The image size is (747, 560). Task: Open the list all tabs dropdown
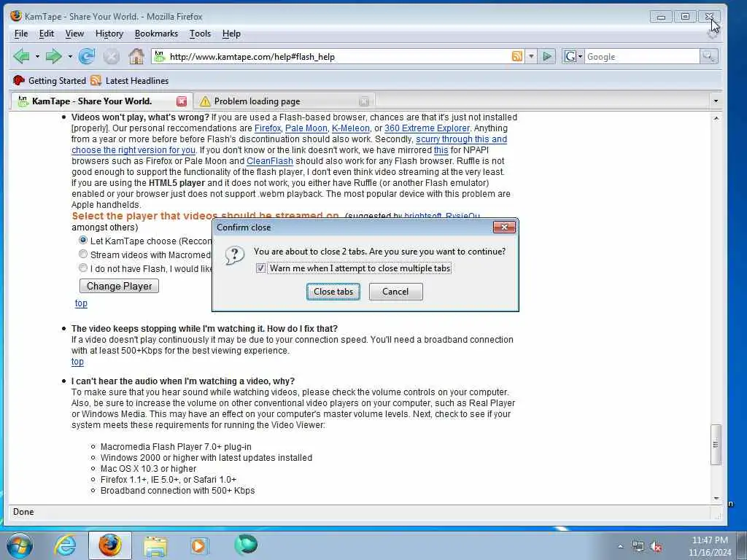[716, 101]
